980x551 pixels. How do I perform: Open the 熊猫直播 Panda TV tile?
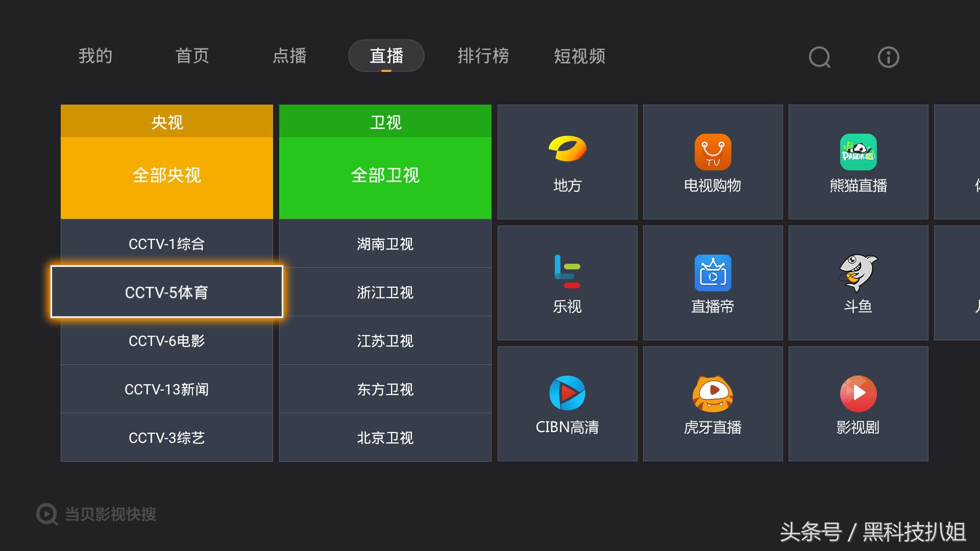point(858,162)
